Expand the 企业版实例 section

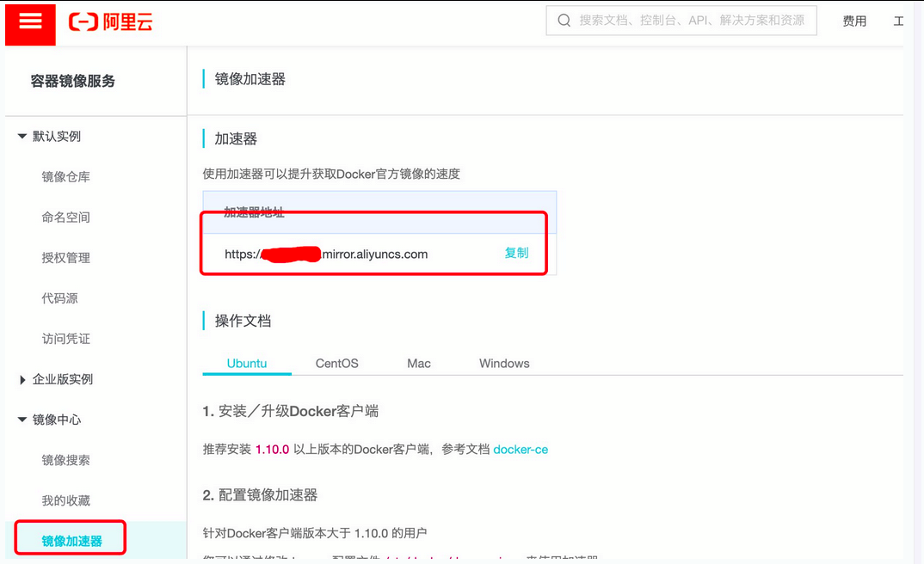coord(22,380)
